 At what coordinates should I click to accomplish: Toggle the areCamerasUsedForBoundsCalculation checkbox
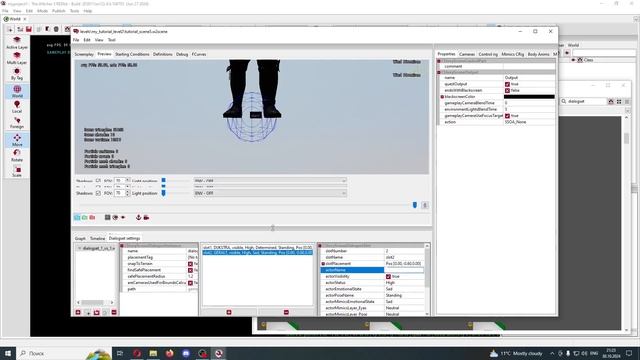click(x=190, y=283)
